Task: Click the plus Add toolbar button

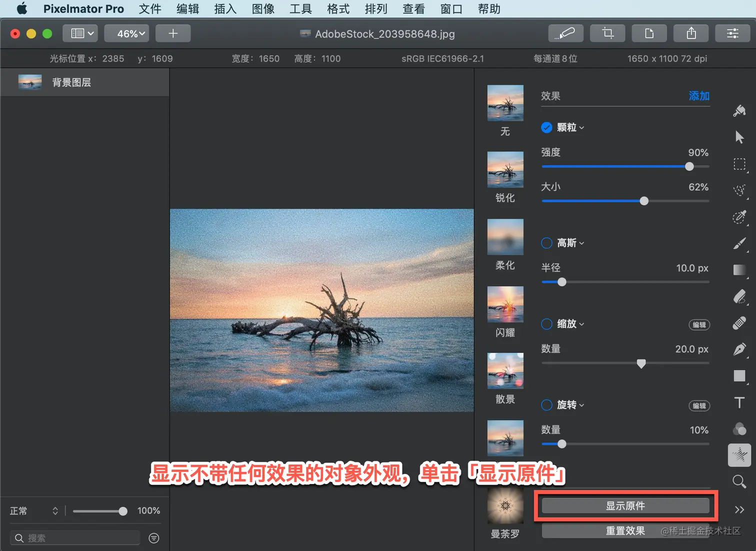Action: click(173, 33)
